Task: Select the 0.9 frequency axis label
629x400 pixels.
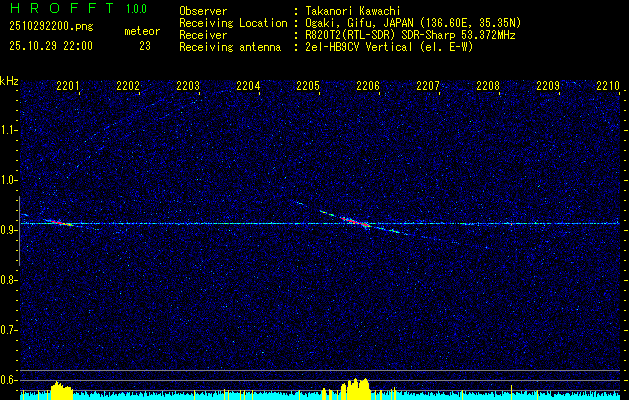Action: click(x=9, y=229)
